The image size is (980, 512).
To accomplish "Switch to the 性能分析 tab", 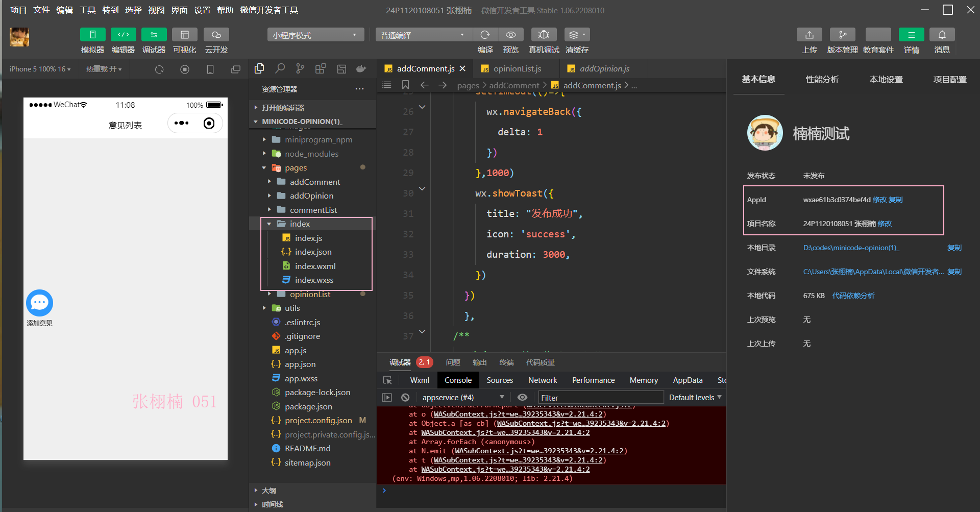I will click(822, 80).
